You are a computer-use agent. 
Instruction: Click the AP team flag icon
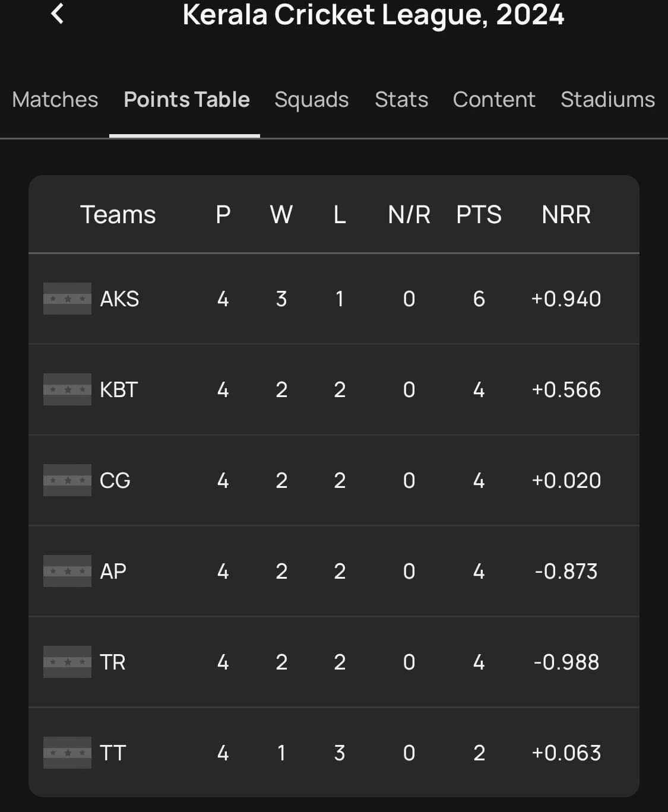coord(67,571)
